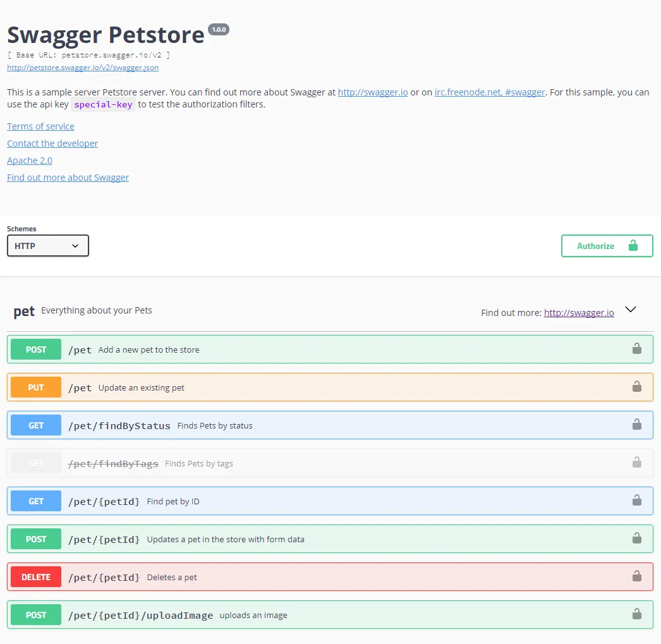Open the Terms of service link
Screen dimensions: 661x644
coord(40,126)
